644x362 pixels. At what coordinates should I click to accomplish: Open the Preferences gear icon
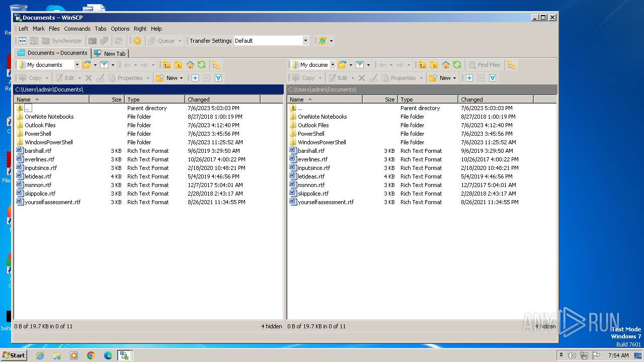point(137,41)
